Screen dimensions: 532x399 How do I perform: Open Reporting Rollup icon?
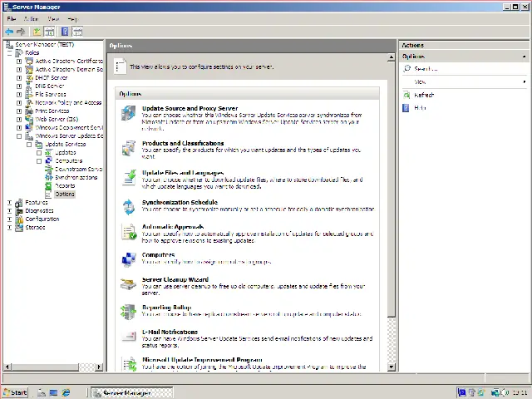click(x=128, y=313)
